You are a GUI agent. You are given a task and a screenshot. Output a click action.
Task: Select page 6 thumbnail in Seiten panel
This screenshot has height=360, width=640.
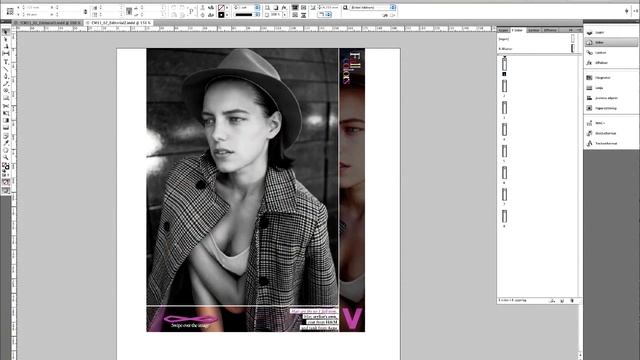pyautogui.click(x=504, y=173)
